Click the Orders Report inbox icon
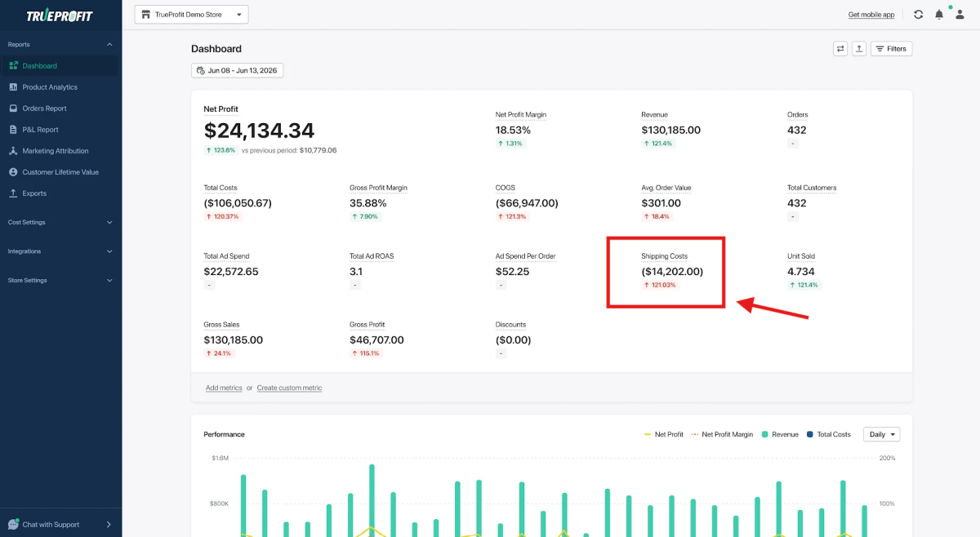 tap(14, 109)
